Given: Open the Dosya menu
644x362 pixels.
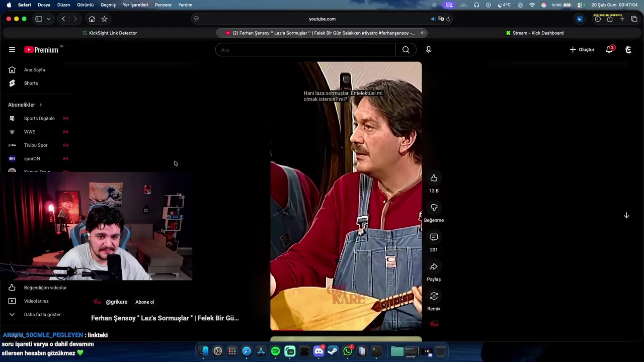Looking at the screenshot, I should click(x=44, y=5).
